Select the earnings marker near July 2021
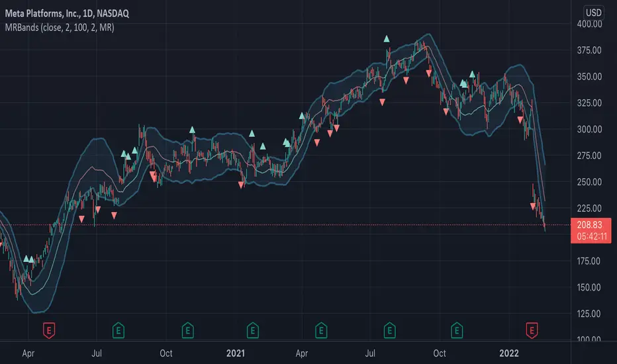The height and width of the screenshot is (364, 617). [389, 330]
